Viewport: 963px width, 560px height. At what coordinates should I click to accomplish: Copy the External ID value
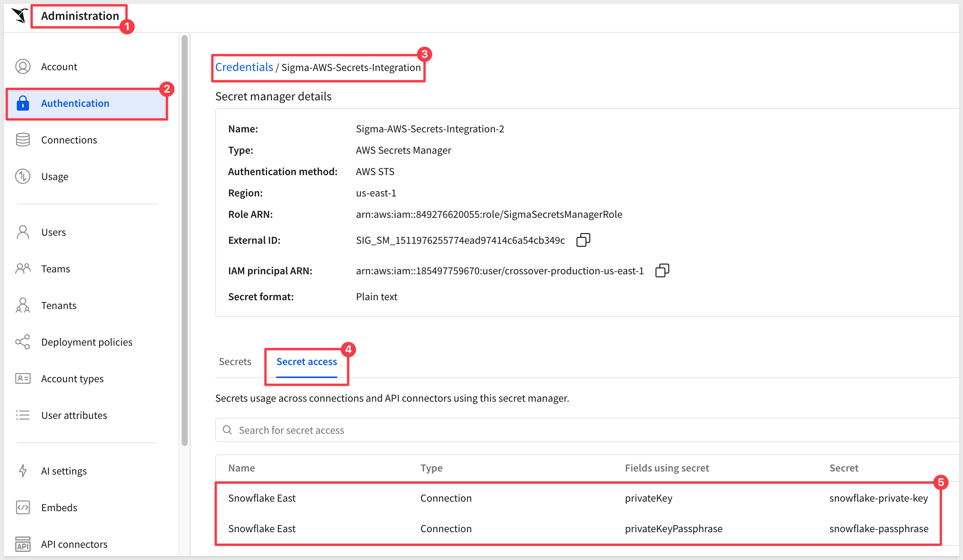(583, 240)
